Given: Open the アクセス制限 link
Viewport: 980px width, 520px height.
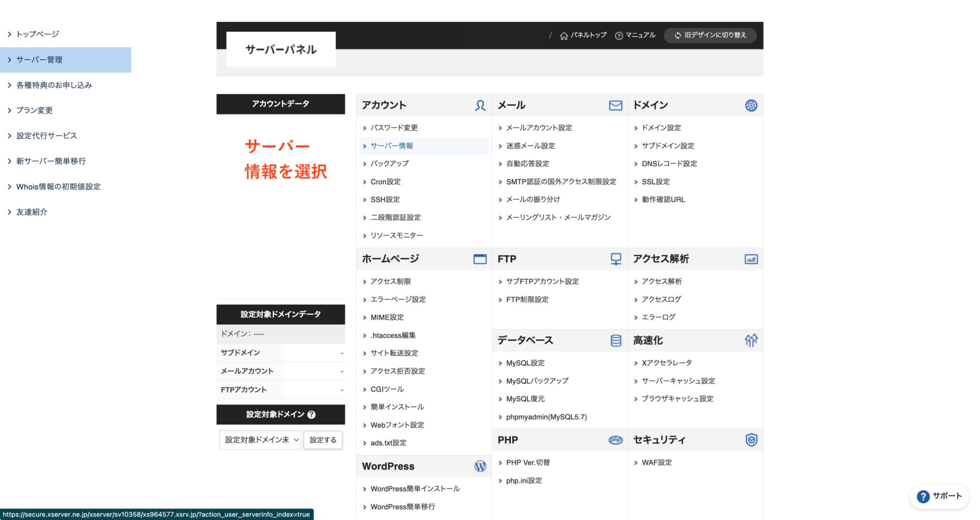Looking at the screenshot, I should click(390, 282).
